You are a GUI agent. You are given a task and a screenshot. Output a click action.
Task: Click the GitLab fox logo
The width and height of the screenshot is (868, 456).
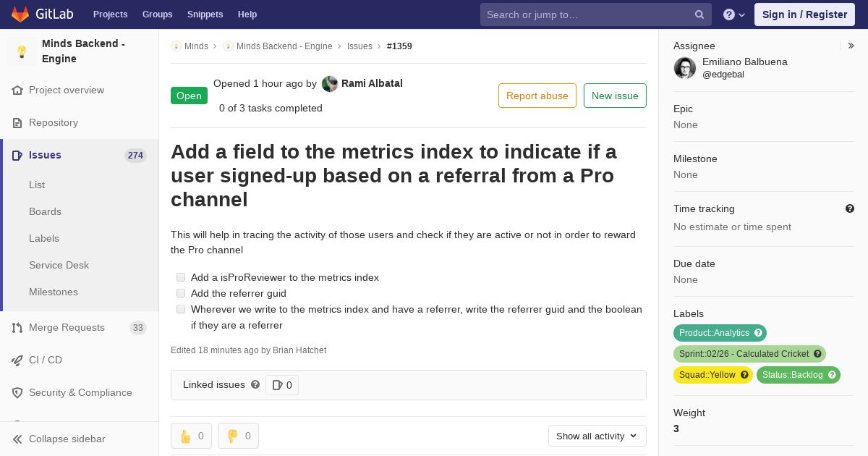[x=20, y=14]
